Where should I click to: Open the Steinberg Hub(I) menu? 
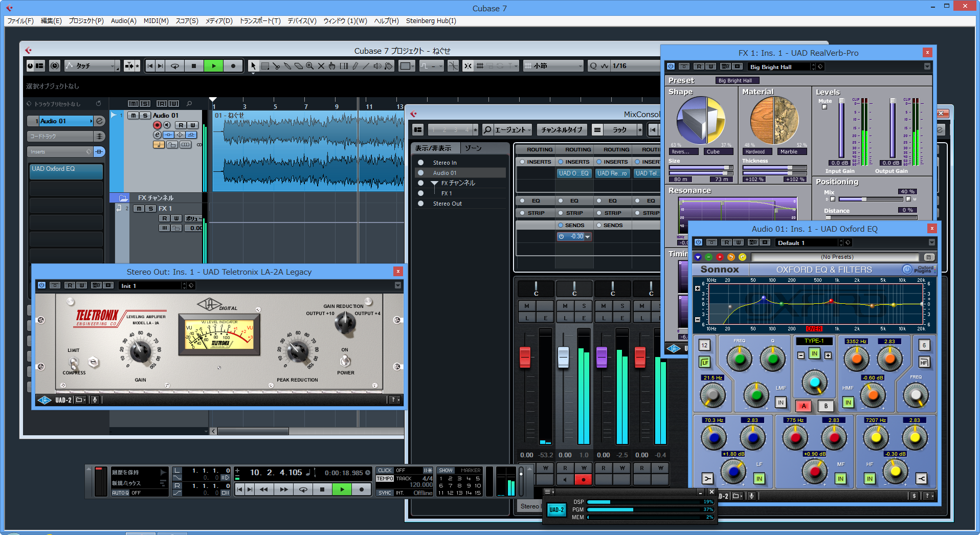(x=431, y=21)
